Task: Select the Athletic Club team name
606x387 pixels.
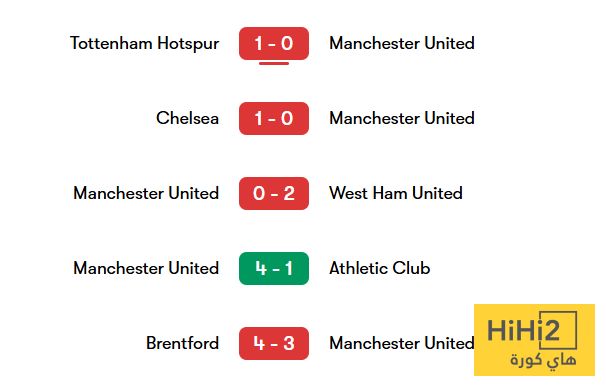Action: coord(380,268)
